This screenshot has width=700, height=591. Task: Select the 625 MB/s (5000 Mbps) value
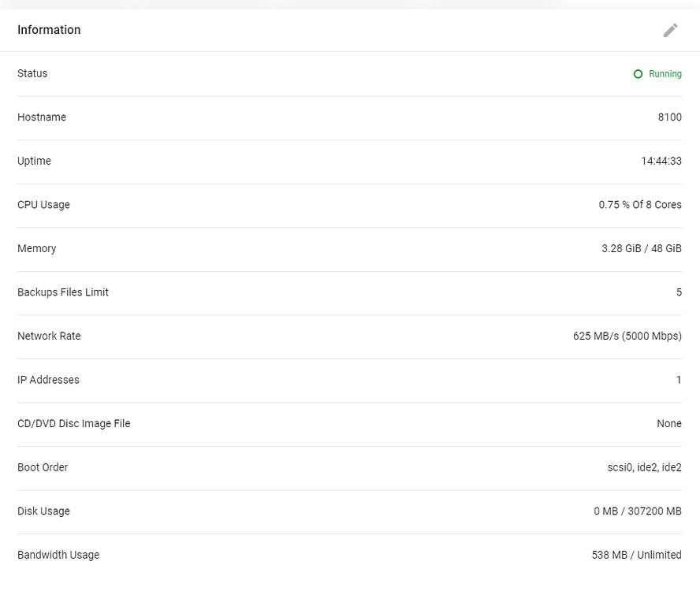click(x=627, y=336)
